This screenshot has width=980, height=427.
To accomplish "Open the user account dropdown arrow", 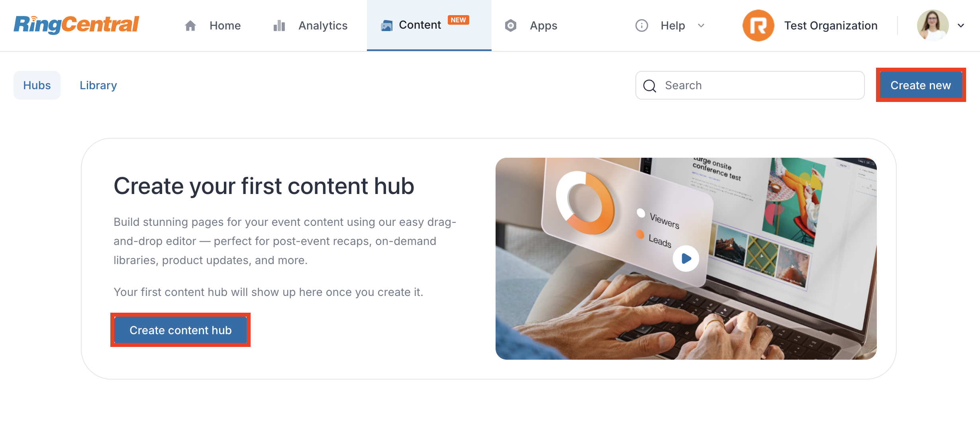I will click(x=961, y=25).
